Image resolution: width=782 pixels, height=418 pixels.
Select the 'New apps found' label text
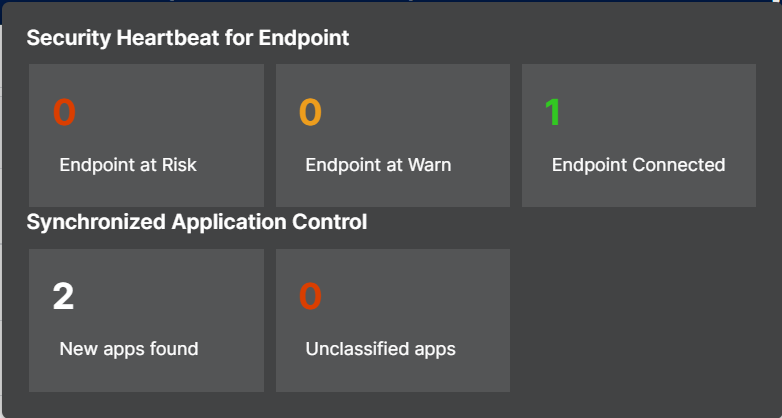pyautogui.click(x=129, y=349)
